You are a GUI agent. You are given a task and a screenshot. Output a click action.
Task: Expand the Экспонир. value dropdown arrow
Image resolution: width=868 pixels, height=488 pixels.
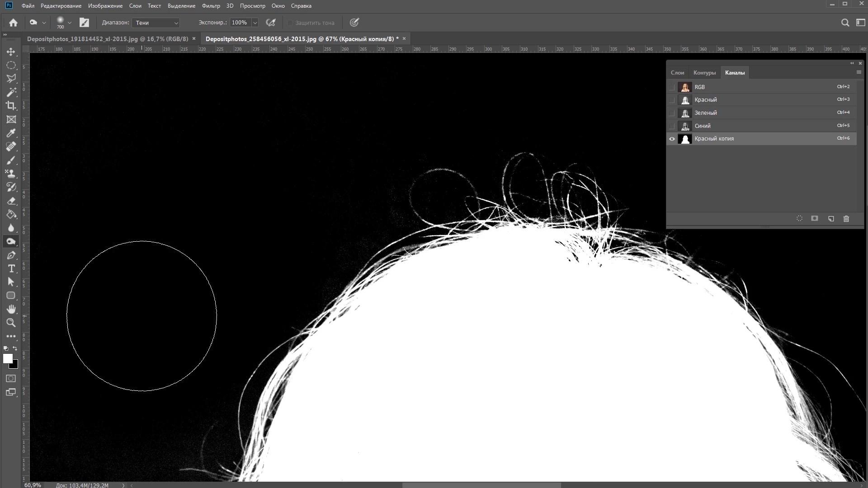(x=255, y=23)
